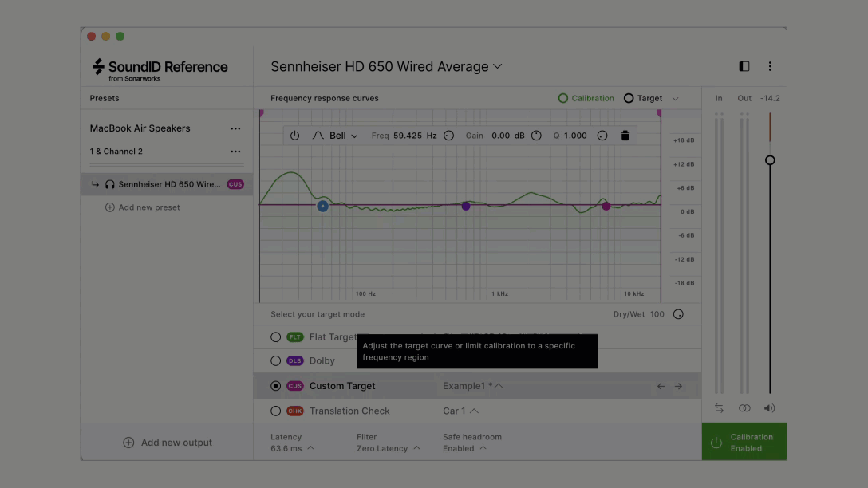Open MacBook Air Speakers options menu
The height and width of the screenshot is (488, 868).
coord(235,128)
